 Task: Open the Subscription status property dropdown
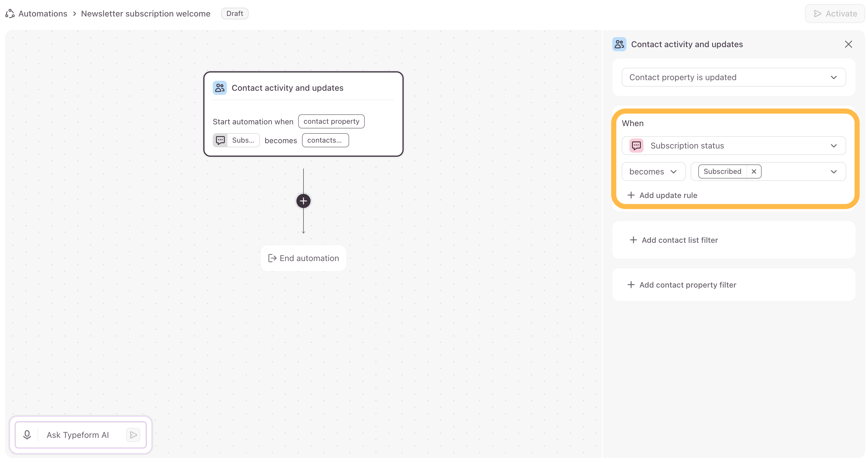(734, 146)
